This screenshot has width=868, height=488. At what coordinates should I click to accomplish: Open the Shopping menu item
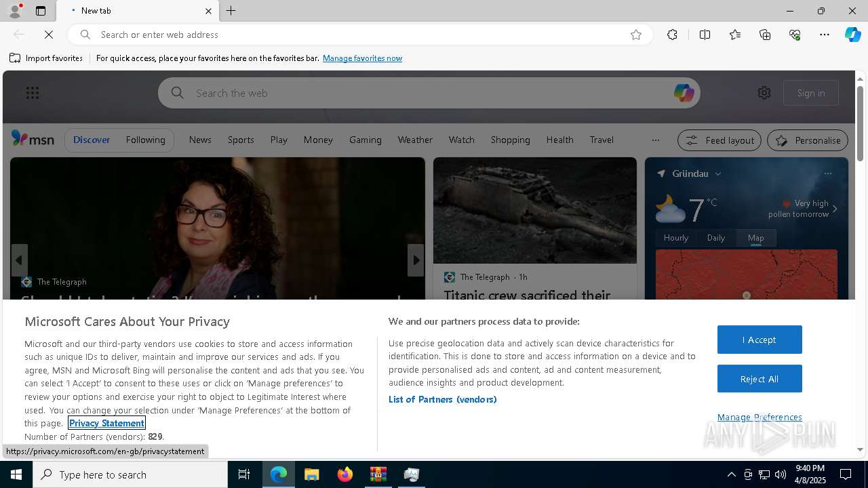click(x=510, y=140)
